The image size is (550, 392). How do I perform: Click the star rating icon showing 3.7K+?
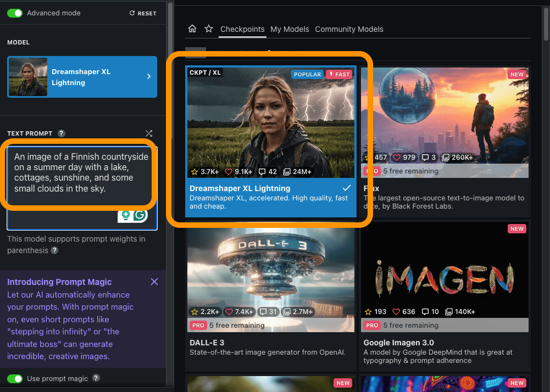point(195,172)
